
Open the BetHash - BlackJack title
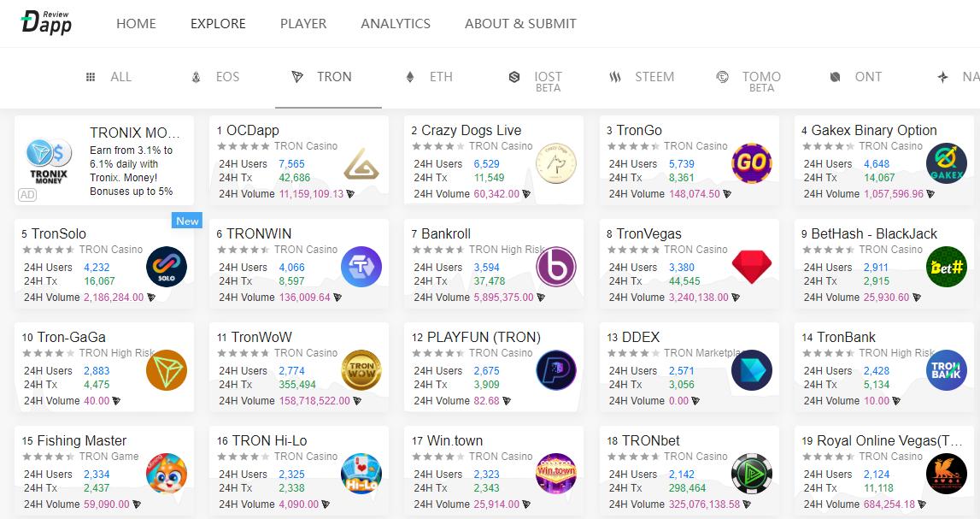click(874, 234)
